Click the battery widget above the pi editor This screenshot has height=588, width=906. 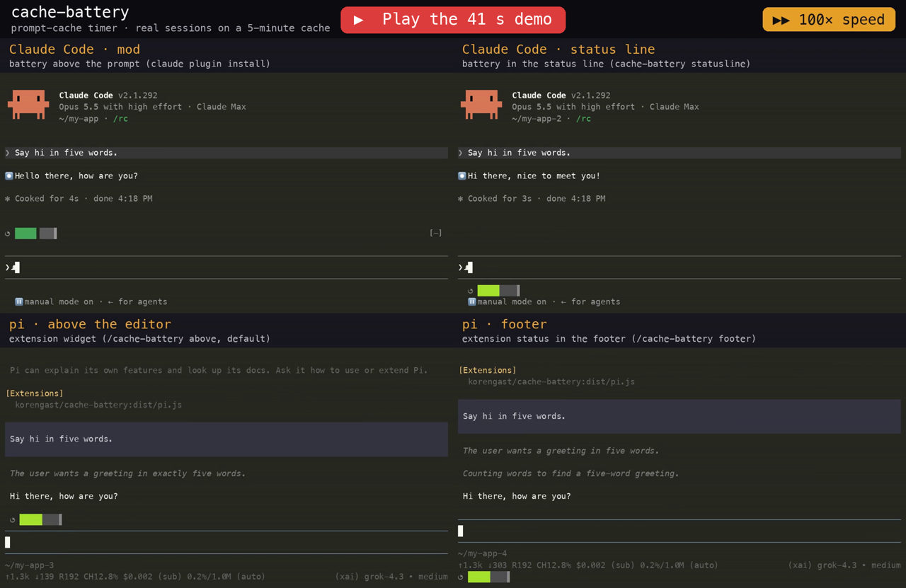click(41, 520)
